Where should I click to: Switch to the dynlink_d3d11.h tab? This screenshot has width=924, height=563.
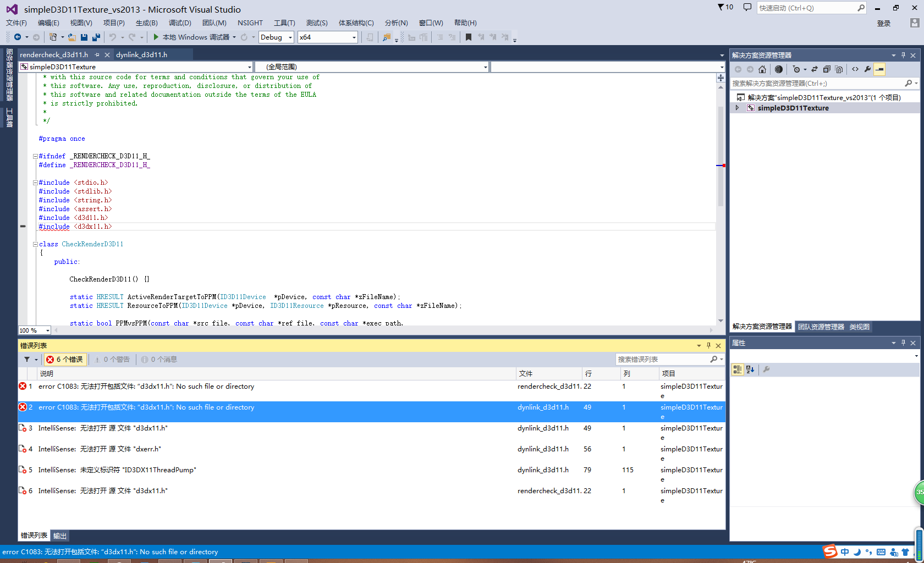tap(142, 55)
